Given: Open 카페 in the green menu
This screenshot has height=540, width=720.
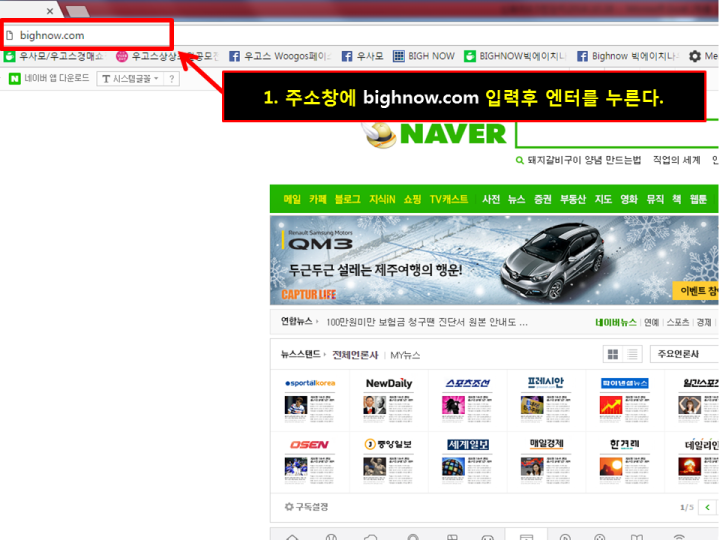Looking at the screenshot, I should click(x=317, y=199).
